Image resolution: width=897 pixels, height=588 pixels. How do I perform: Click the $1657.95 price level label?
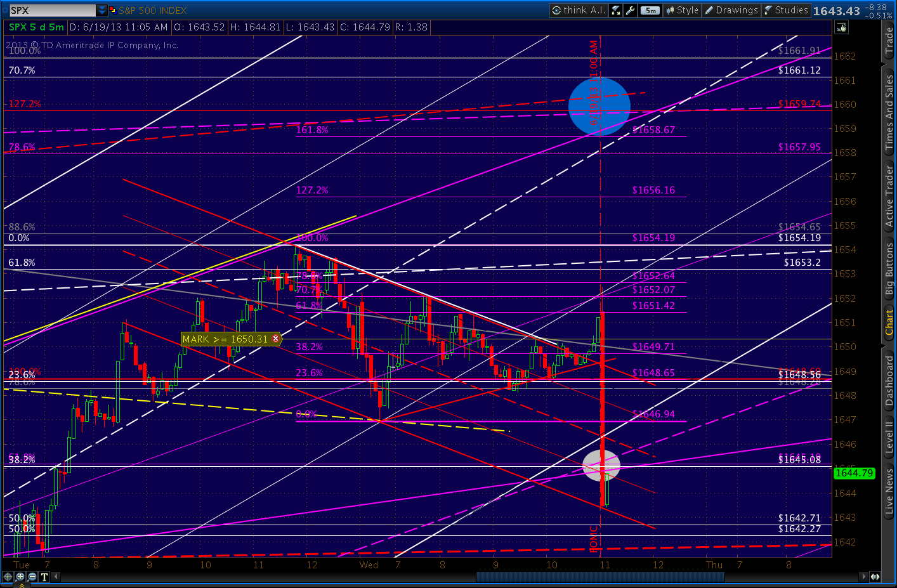799,147
